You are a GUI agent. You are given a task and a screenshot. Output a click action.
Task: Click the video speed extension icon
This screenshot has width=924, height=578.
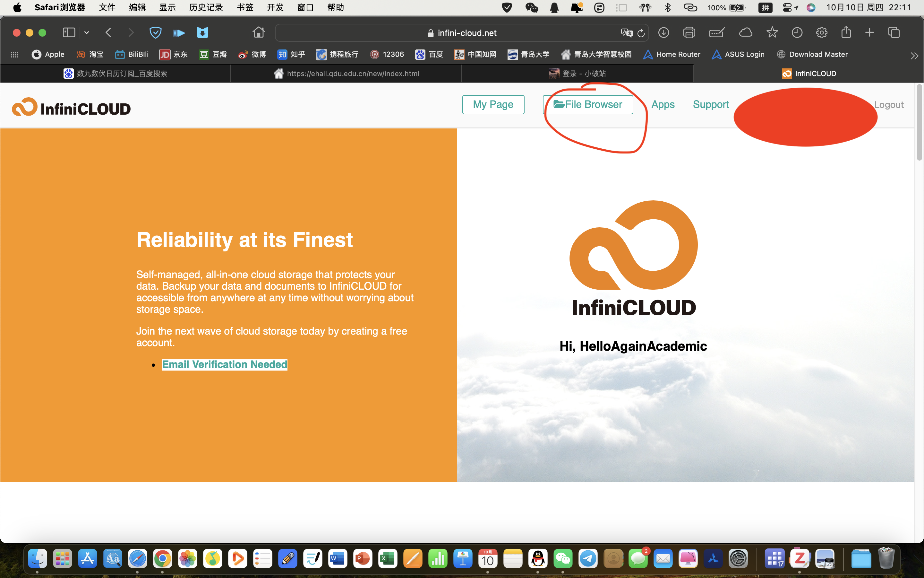point(179,33)
